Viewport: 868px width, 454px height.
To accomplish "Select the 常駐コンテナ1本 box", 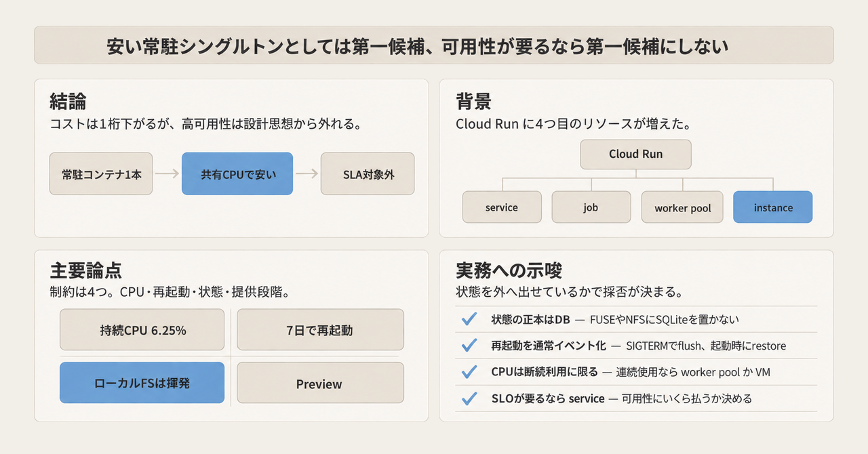I will pos(102,174).
